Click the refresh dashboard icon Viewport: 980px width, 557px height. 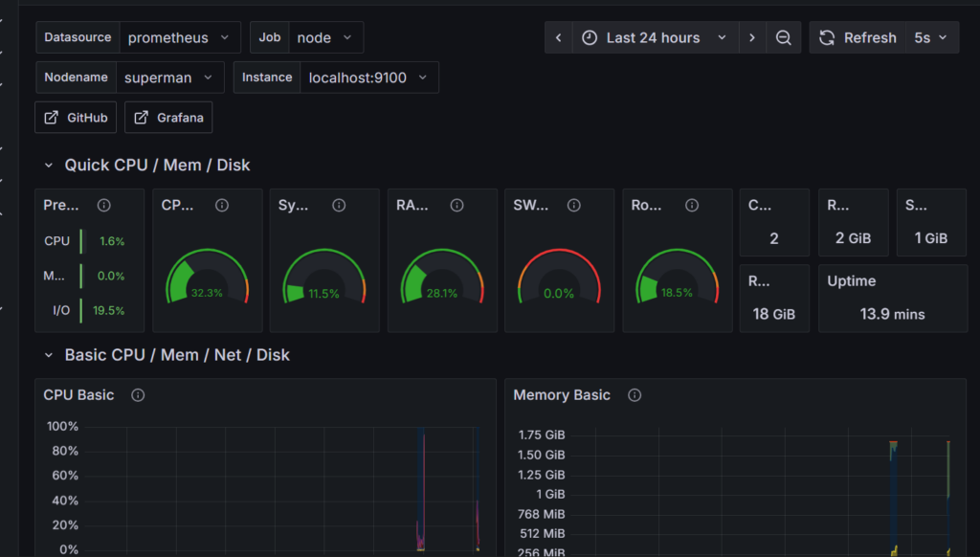tap(827, 37)
